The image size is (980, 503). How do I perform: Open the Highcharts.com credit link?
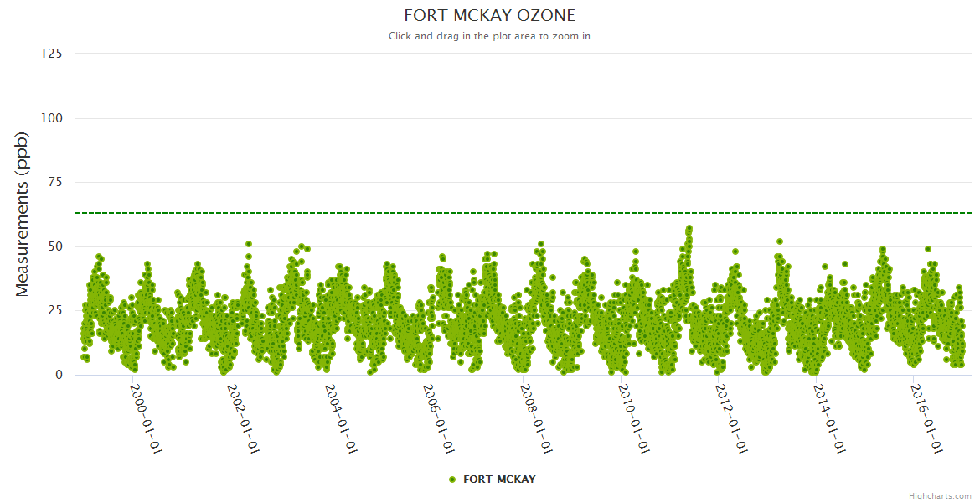pos(940,495)
